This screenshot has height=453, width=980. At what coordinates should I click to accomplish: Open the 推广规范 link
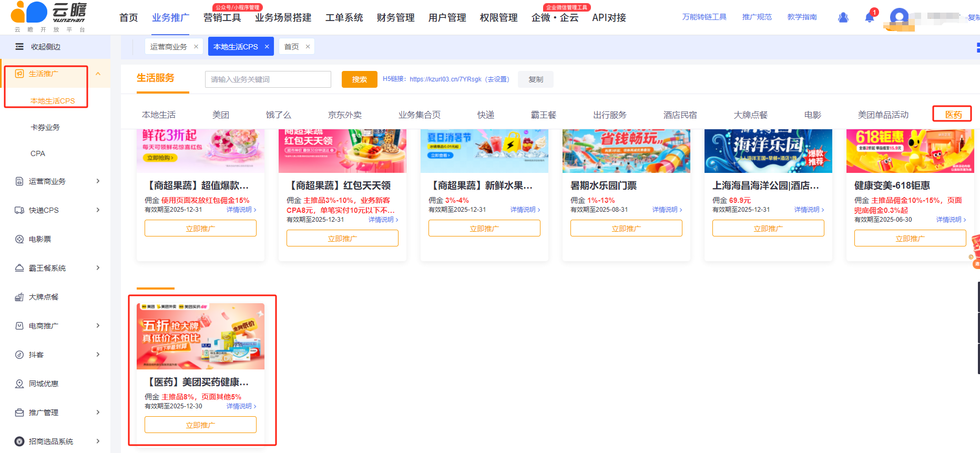(x=757, y=17)
